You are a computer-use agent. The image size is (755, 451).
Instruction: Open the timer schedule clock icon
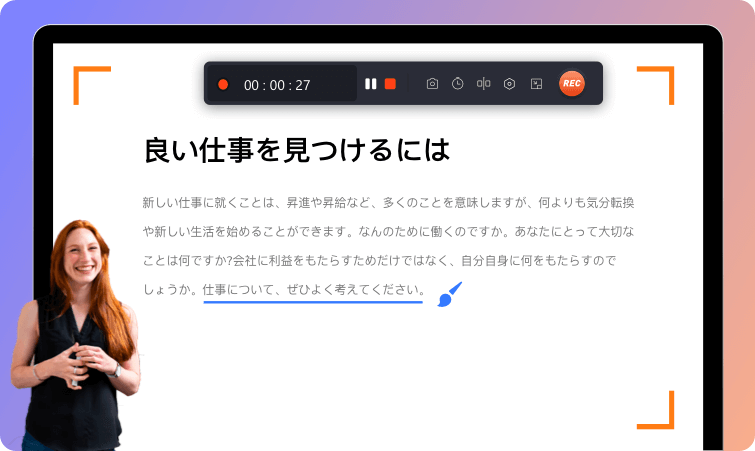click(457, 84)
